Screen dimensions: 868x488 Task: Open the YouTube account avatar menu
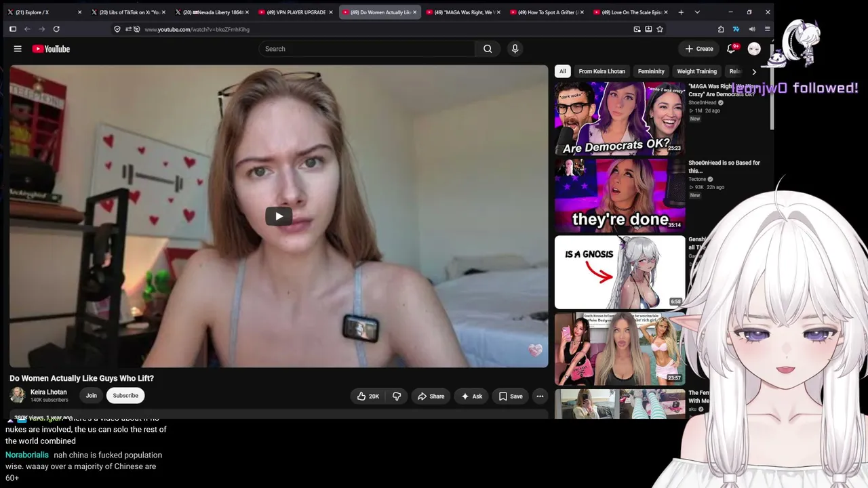tap(754, 49)
